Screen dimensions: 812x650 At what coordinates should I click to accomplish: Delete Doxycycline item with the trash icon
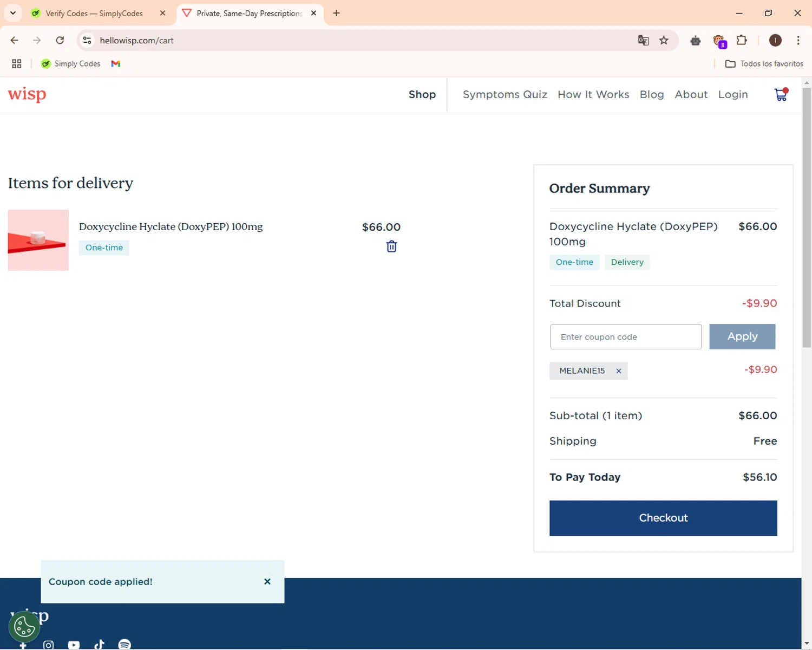tap(391, 246)
